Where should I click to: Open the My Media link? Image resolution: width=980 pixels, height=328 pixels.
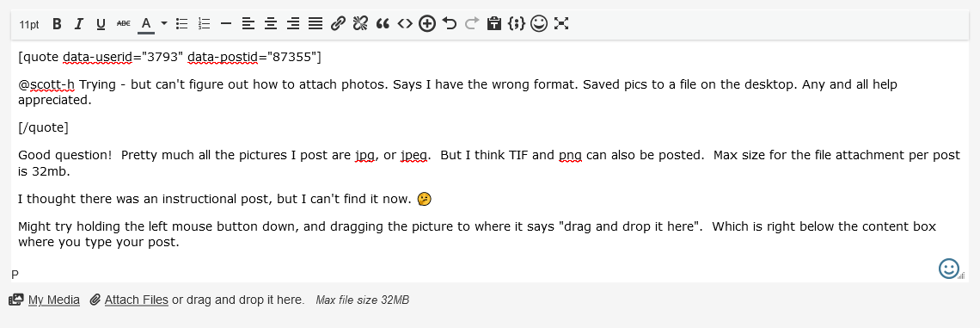54,300
